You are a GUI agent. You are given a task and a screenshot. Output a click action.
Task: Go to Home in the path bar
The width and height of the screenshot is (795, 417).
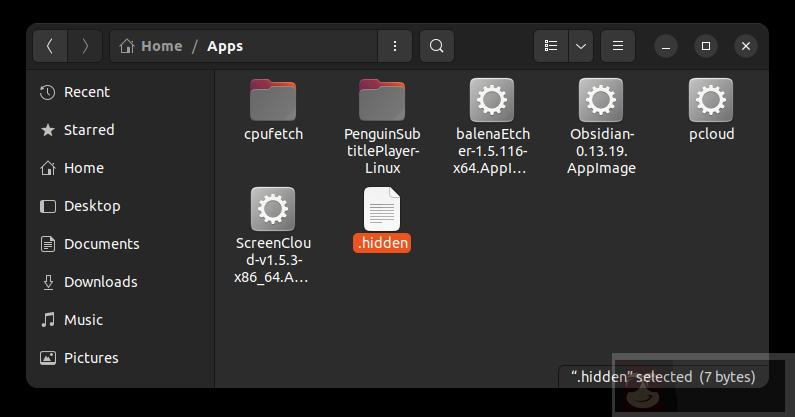pos(152,46)
